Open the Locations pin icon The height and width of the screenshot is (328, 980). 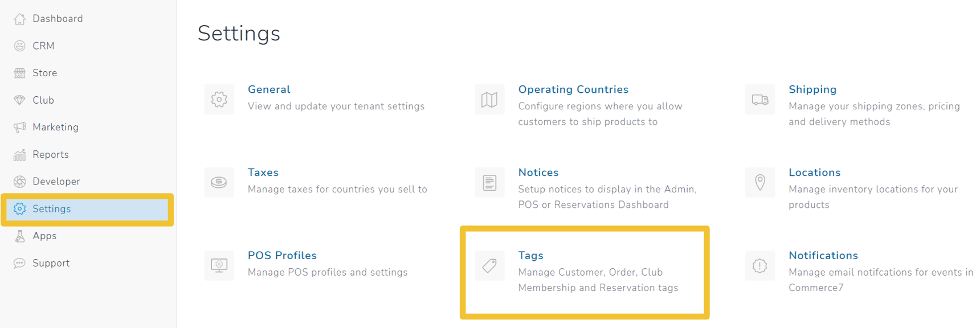759,182
